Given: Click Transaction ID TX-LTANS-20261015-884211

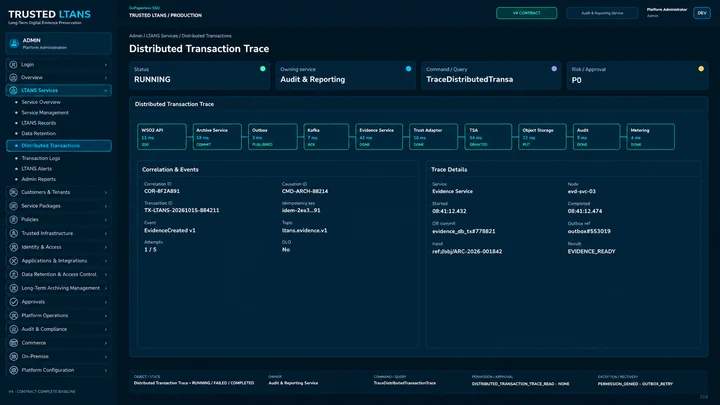Looking at the screenshot, I should click(x=181, y=211).
